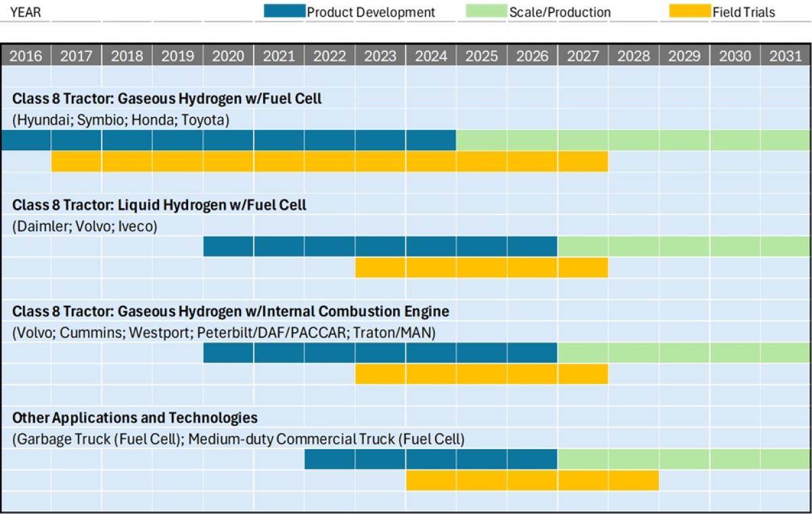The width and height of the screenshot is (812, 514).
Task: Click the orange Field Trials legend swatch
Action: (x=690, y=11)
